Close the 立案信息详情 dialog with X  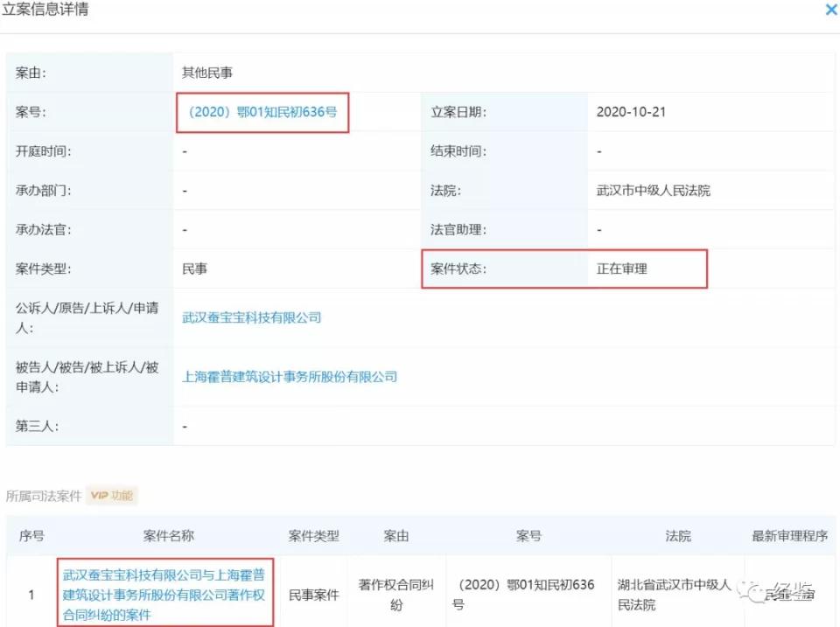831,9
